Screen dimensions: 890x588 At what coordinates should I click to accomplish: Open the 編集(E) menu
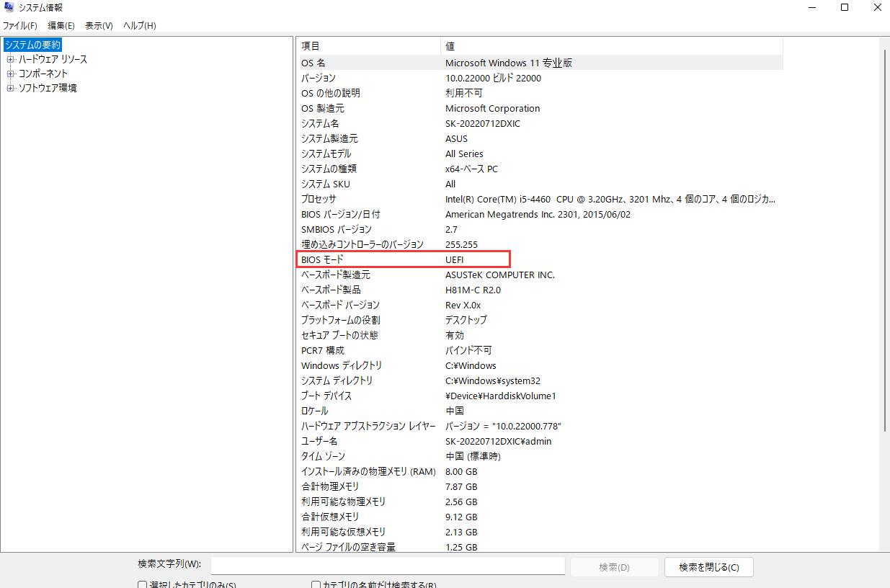tap(61, 25)
